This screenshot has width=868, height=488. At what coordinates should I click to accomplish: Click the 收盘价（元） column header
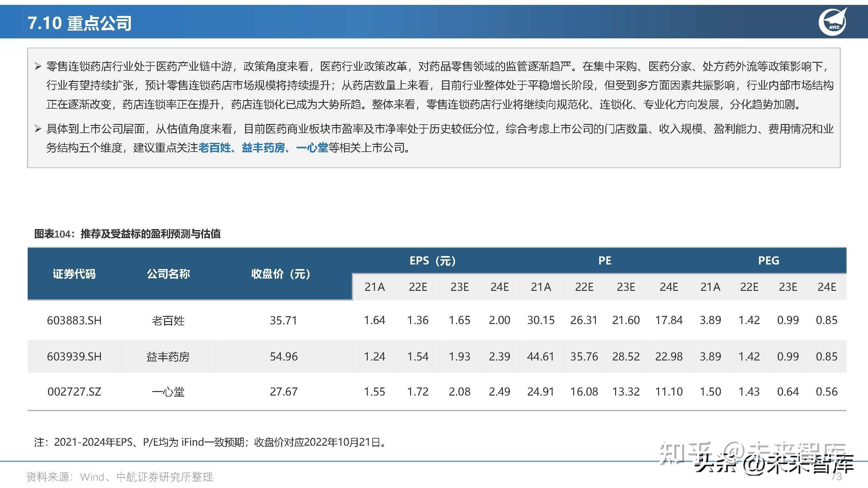coord(281,274)
